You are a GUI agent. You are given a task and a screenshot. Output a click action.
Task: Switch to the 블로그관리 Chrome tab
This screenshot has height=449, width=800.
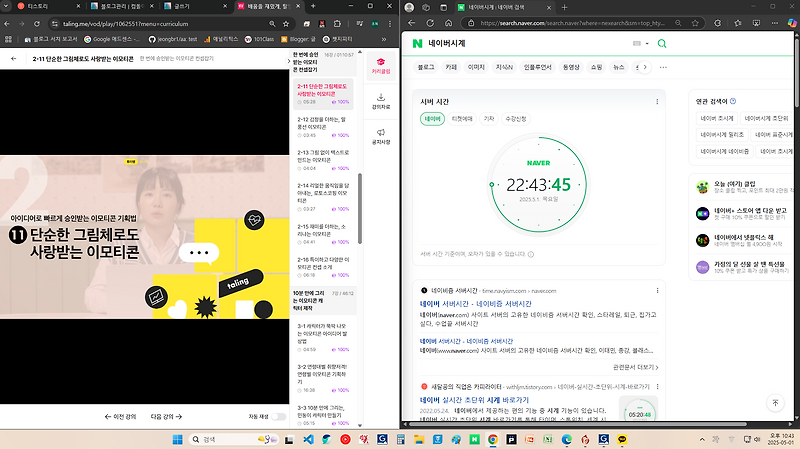tap(122, 6)
